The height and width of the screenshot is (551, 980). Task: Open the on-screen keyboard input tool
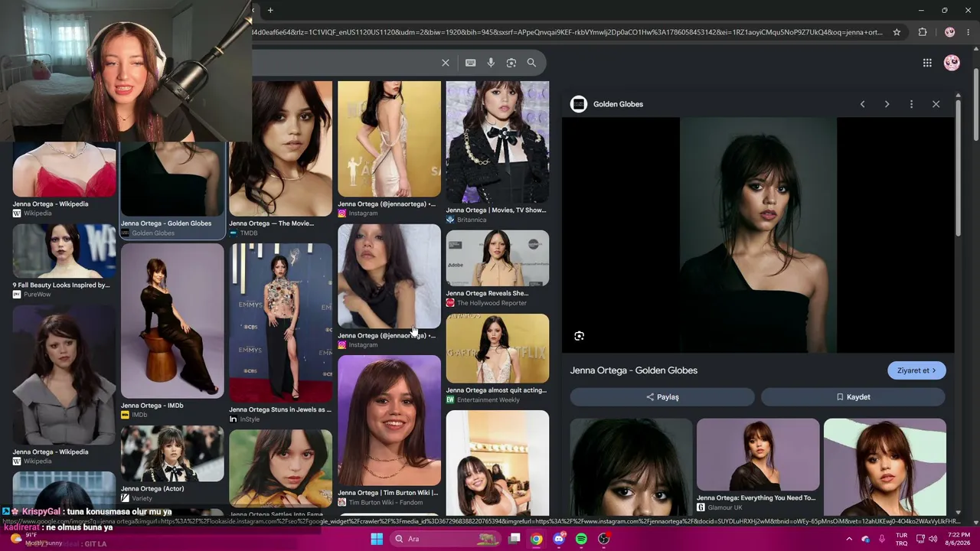pos(470,63)
